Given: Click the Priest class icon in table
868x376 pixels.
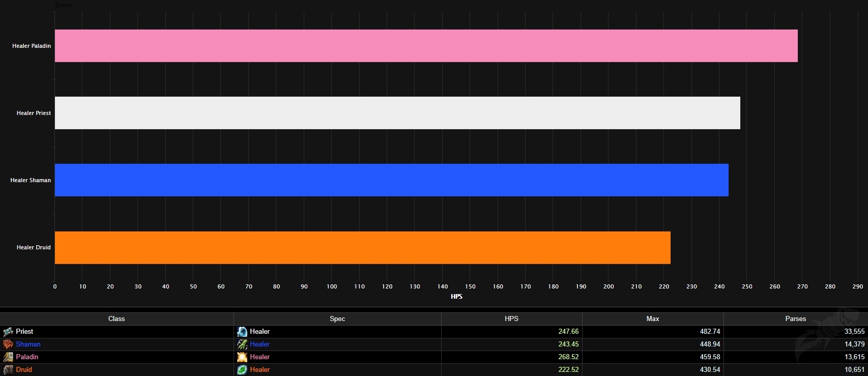Looking at the screenshot, I should tap(8, 332).
